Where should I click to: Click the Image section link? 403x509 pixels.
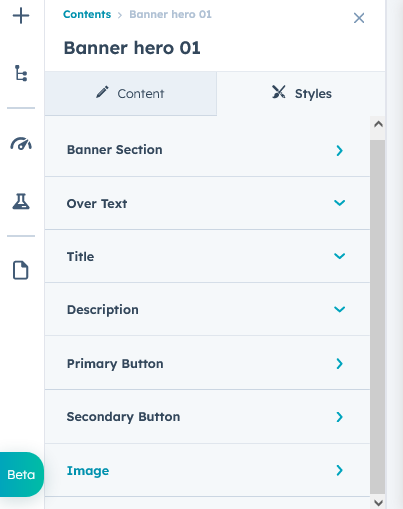pyautogui.click(x=88, y=471)
